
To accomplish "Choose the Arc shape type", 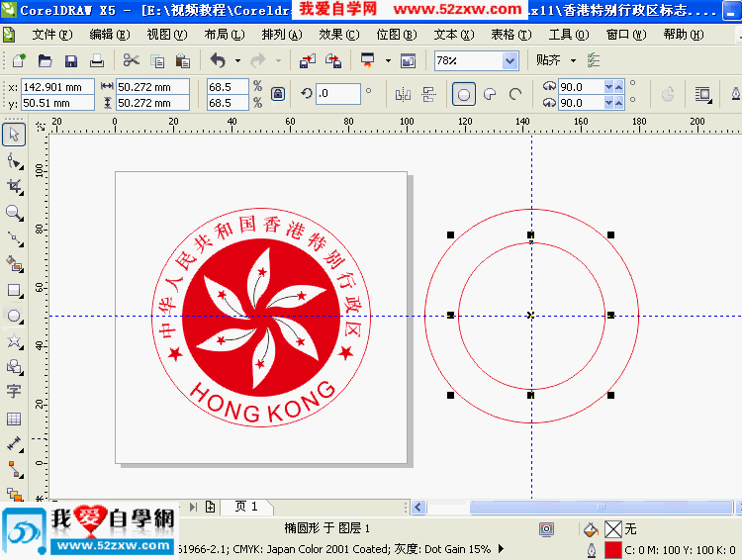I will coord(515,94).
